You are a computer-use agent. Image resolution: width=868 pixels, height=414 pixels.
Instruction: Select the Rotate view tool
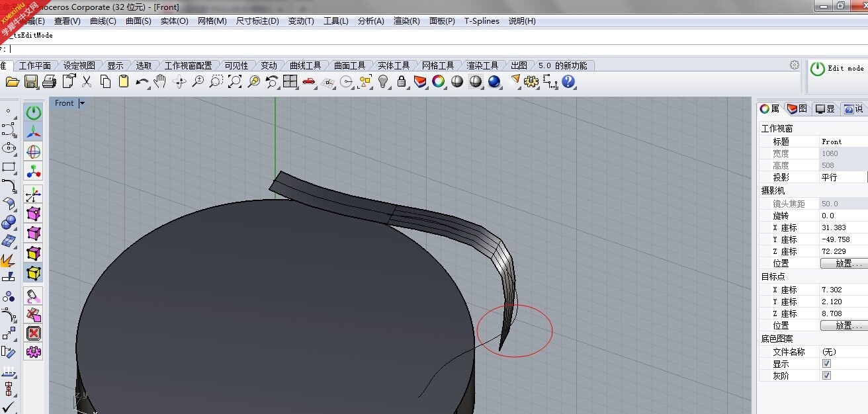click(179, 81)
